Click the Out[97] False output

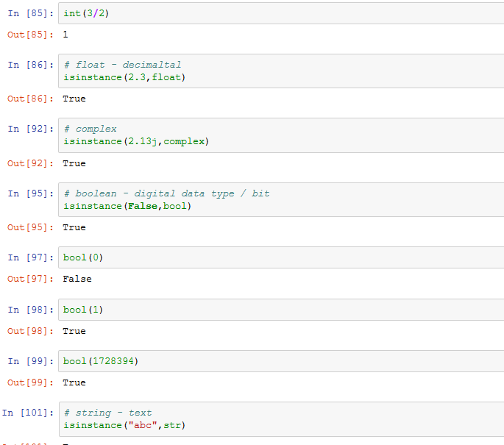[x=77, y=279]
